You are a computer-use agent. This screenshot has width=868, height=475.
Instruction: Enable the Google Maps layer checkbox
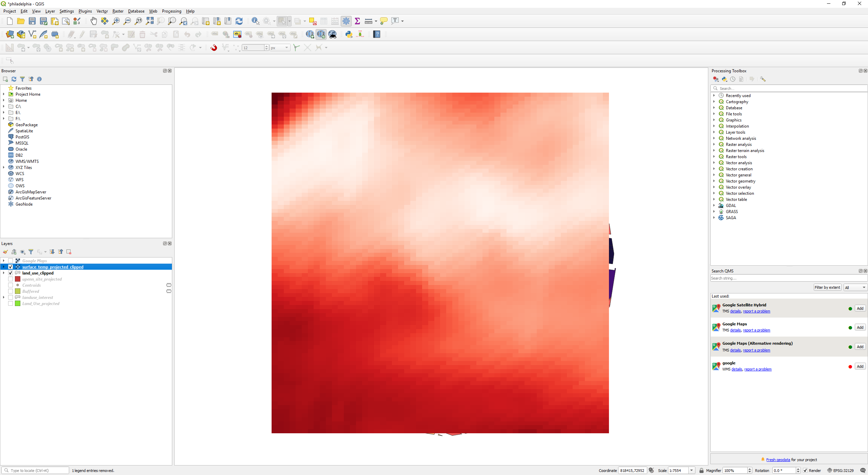point(11,261)
